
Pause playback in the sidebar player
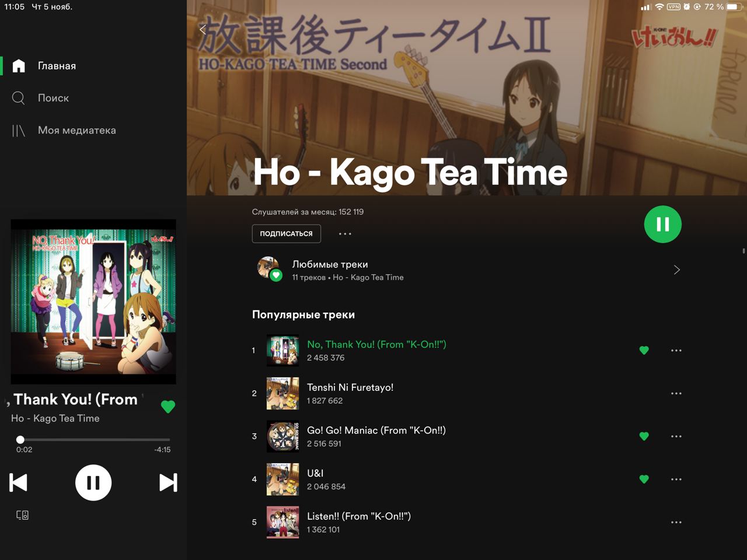pyautogui.click(x=93, y=482)
